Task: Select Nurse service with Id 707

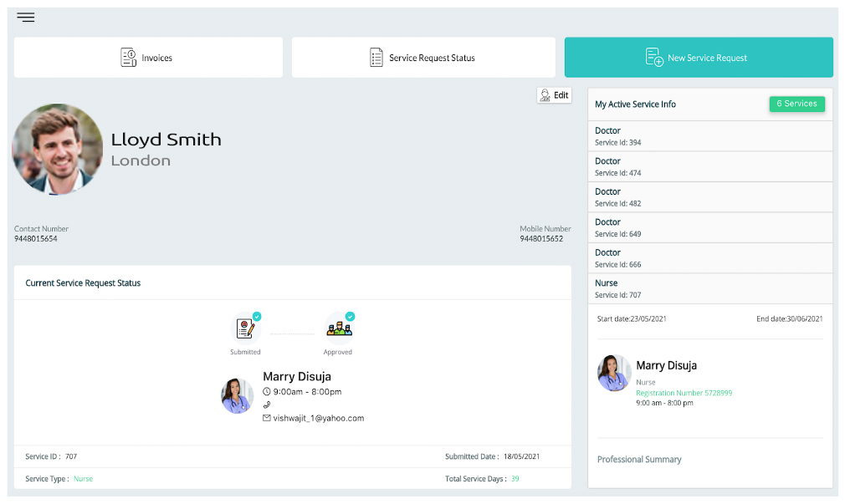Action: 710,288
